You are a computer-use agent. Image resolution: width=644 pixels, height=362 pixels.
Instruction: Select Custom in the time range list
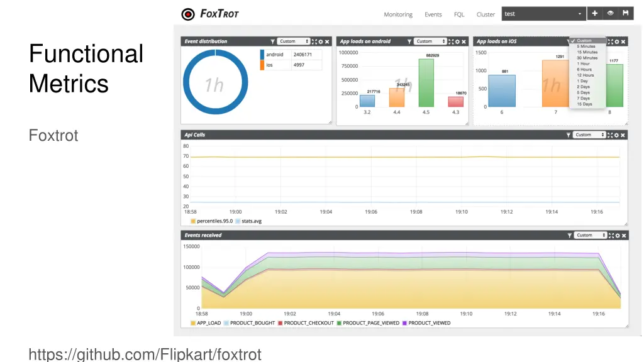[588, 41]
